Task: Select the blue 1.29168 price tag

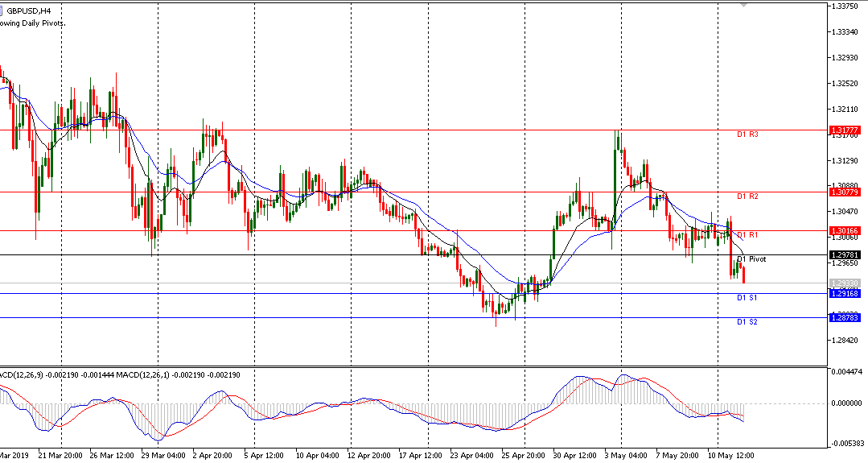Action: 844,294
